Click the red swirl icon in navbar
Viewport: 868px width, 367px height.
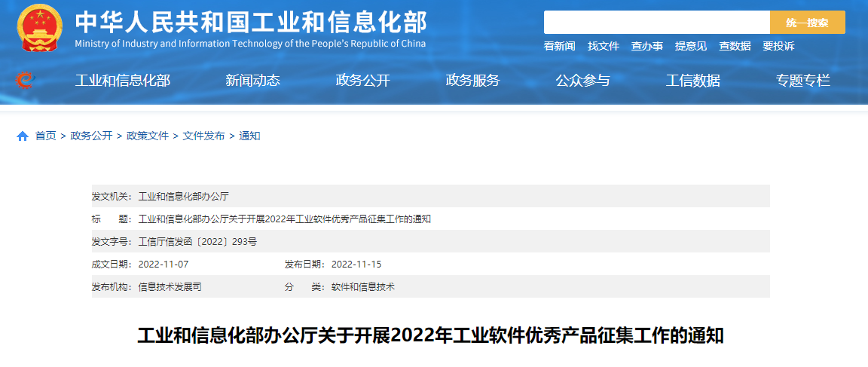[24, 81]
